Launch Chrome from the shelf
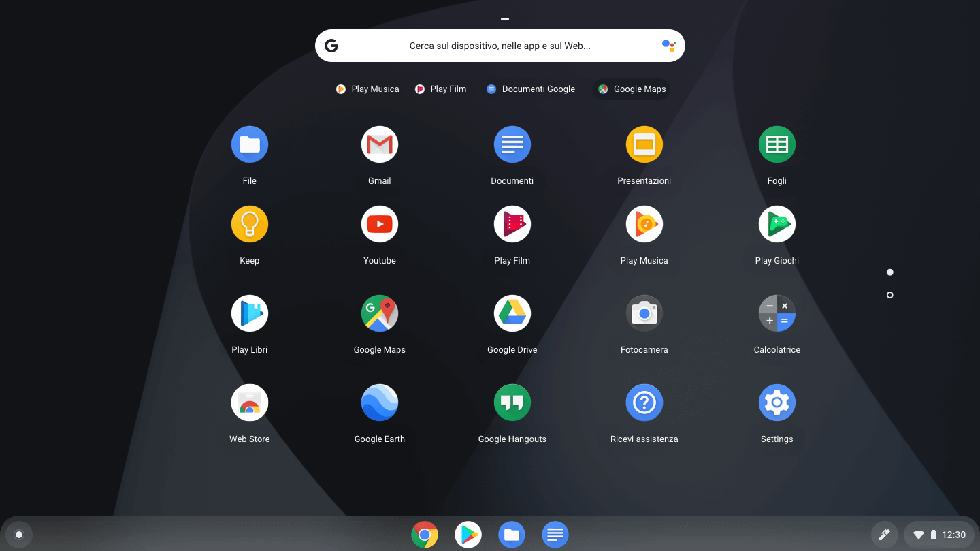The height and width of the screenshot is (551, 980). [425, 535]
